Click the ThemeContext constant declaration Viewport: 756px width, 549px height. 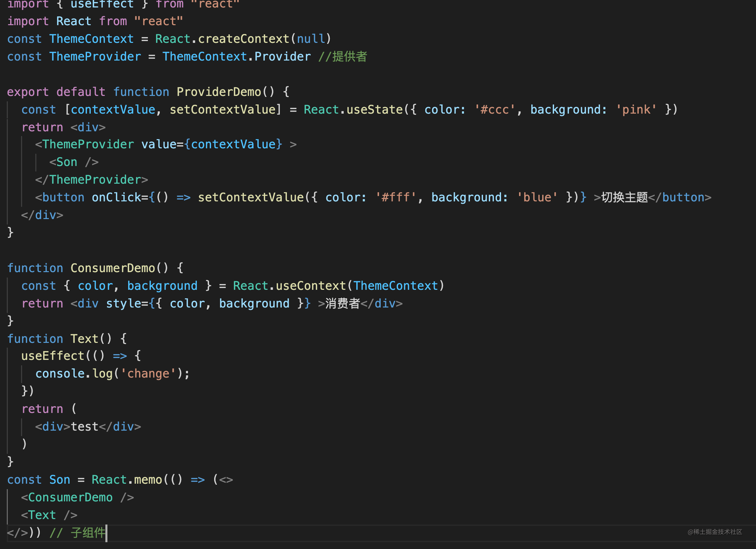click(x=91, y=39)
